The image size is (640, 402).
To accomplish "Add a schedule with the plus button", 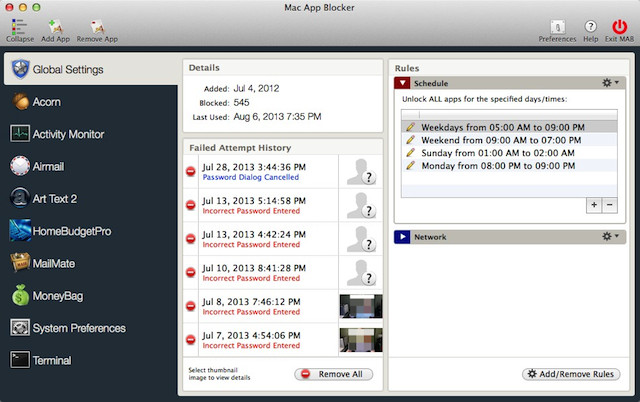I will (x=594, y=205).
